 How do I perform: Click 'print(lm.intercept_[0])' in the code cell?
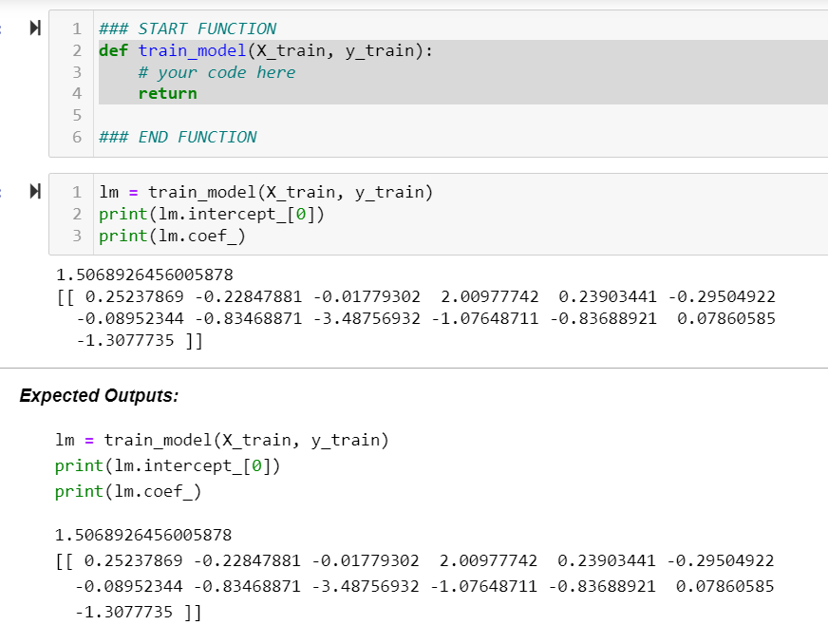coord(211,214)
